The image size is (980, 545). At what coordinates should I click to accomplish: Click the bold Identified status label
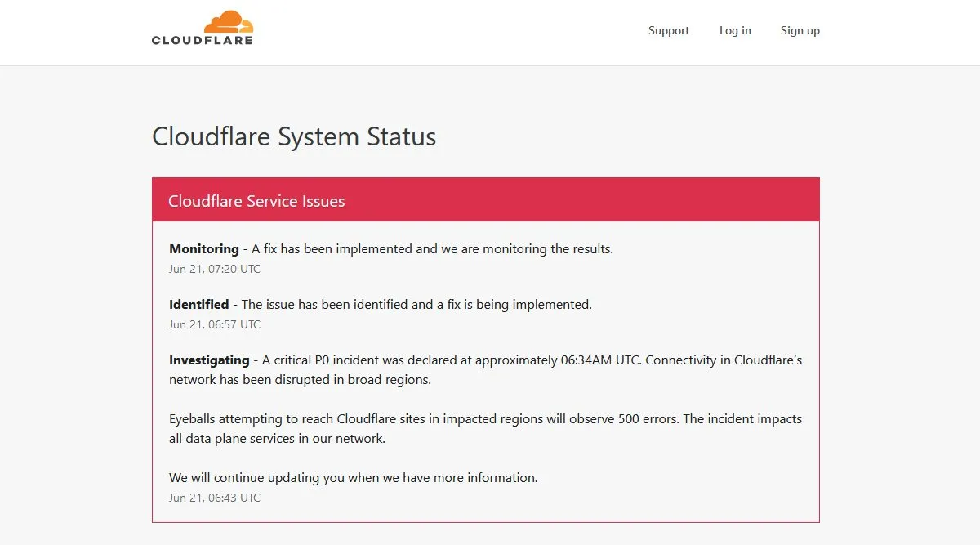[198, 305]
